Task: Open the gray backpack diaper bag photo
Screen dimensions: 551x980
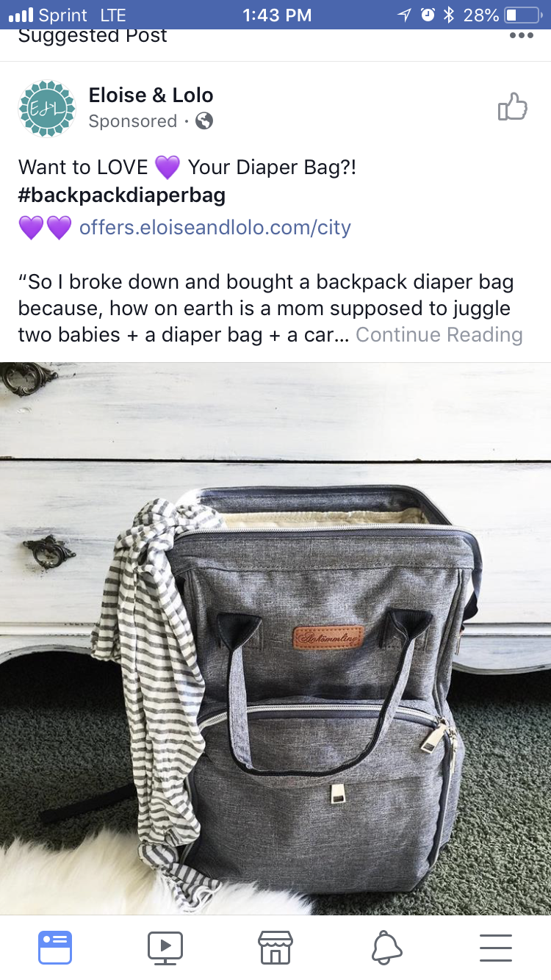Action: [x=275, y=638]
